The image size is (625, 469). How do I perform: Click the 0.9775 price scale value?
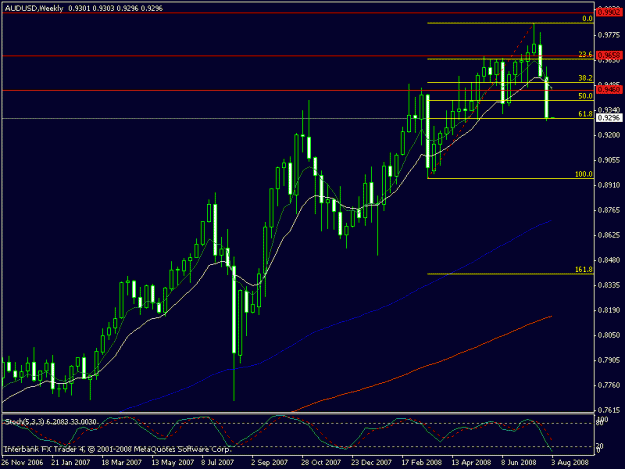(x=609, y=35)
